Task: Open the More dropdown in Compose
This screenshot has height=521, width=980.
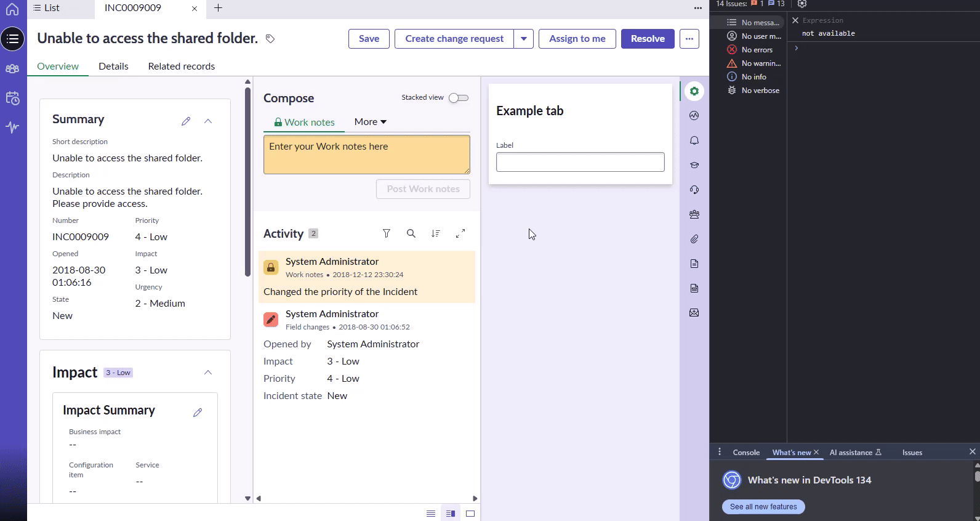Action: (x=370, y=122)
